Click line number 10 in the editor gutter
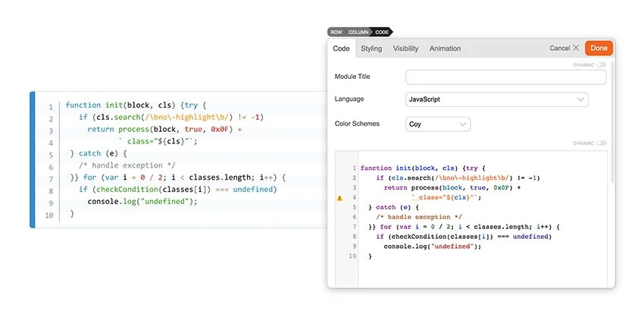Screen dimensions: 644x317 pos(352,256)
